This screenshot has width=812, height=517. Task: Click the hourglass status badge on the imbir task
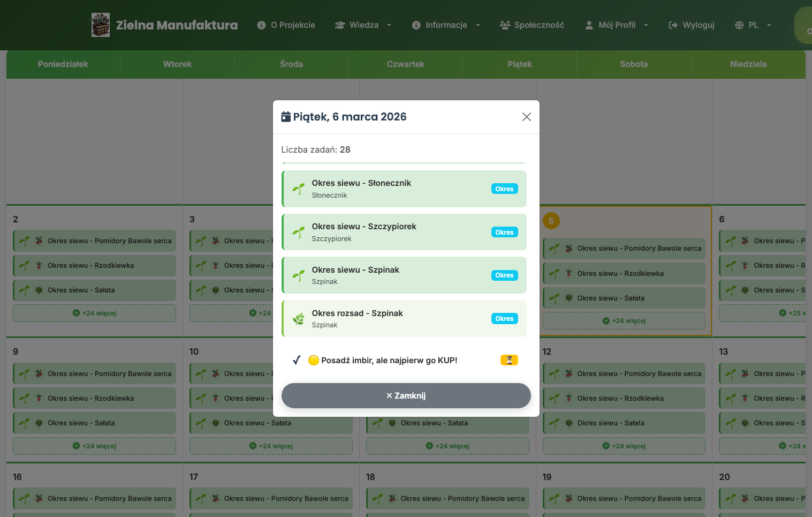pos(509,360)
